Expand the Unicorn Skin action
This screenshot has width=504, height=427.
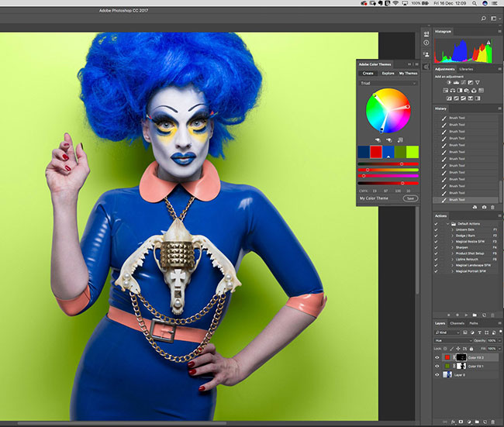point(452,229)
